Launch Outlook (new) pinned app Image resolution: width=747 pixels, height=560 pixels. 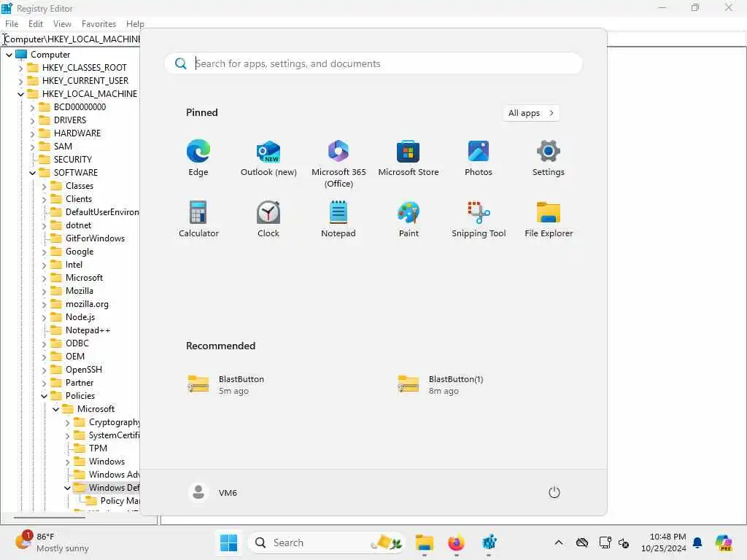(268, 158)
